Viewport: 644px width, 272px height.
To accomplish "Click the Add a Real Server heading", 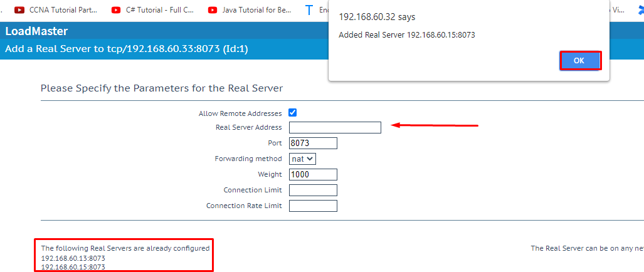I will pyautogui.click(x=126, y=49).
